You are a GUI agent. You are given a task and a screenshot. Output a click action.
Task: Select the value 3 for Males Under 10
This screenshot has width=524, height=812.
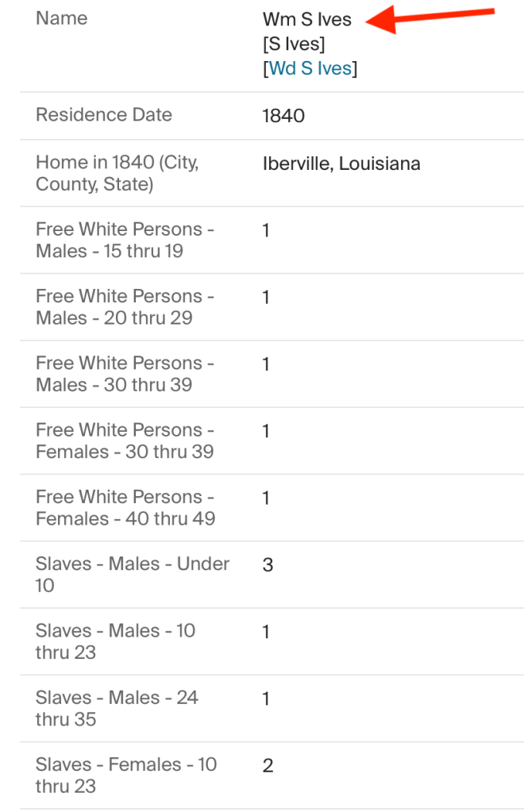(x=268, y=565)
